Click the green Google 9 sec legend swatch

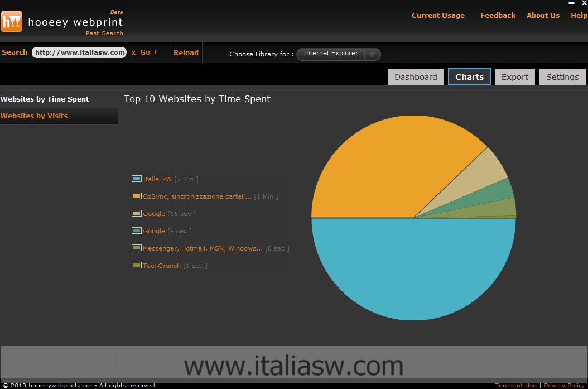pyautogui.click(x=137, y=230)
